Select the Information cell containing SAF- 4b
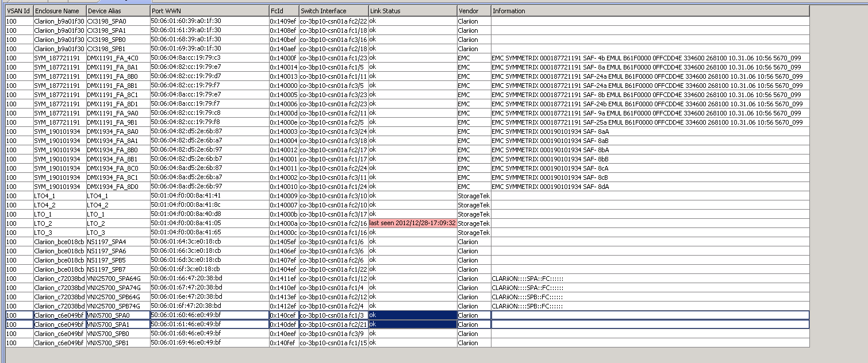The width and height of the screenshot is (868, 363). pyautogui.click(x=650, y=58)
